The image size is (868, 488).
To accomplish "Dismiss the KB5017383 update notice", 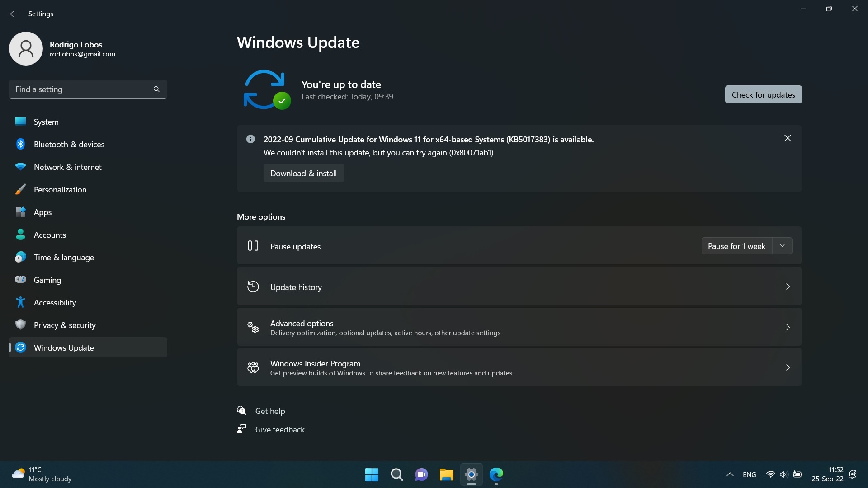I will point(788,138).
